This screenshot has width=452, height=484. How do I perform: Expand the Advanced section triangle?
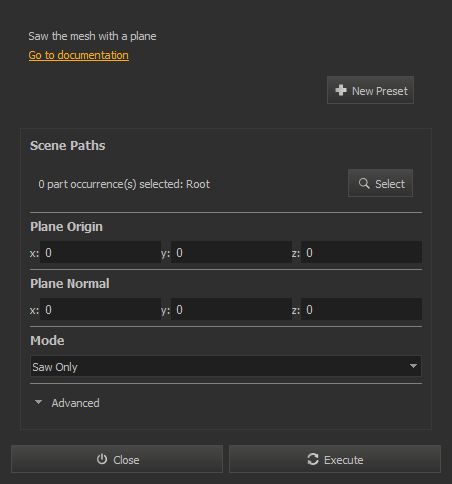click(38, 402)
